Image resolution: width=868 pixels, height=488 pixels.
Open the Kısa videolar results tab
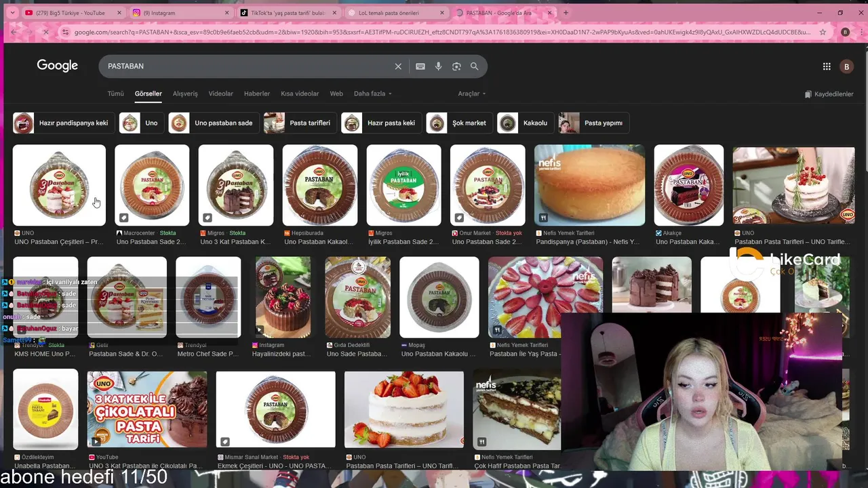[300, 94]
